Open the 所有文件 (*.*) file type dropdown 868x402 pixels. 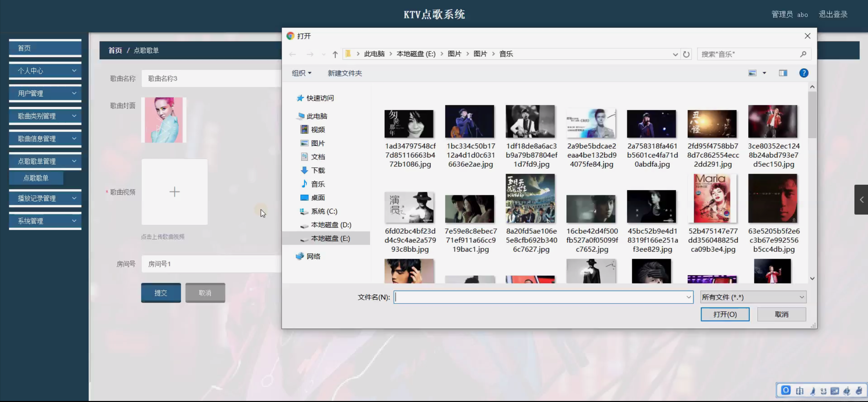pyautogui.click(x=752, y=297)
